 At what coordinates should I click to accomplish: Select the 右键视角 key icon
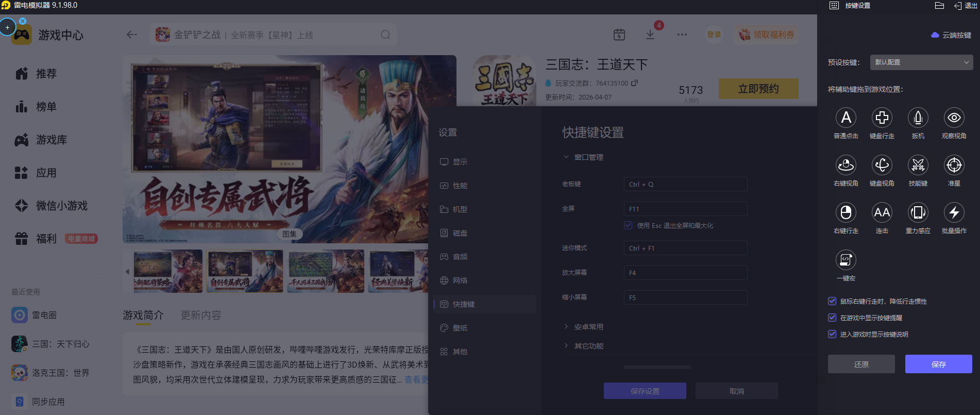pos(846,165)
